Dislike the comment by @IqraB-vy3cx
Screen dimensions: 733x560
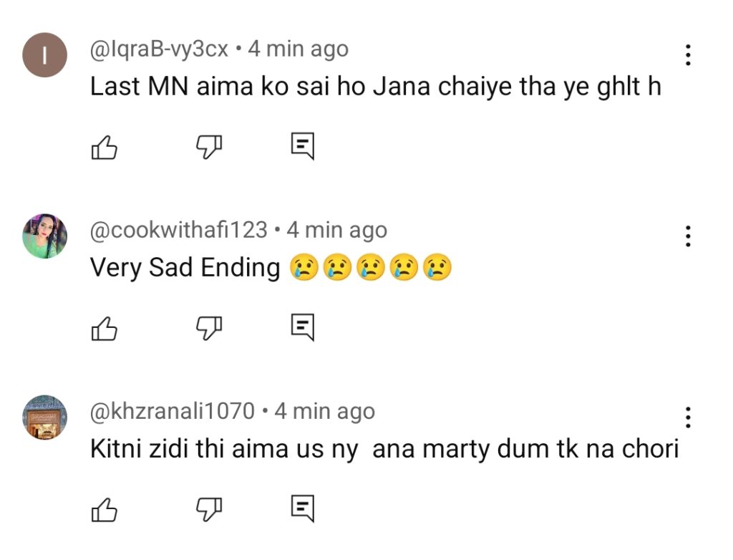point(208,148)
